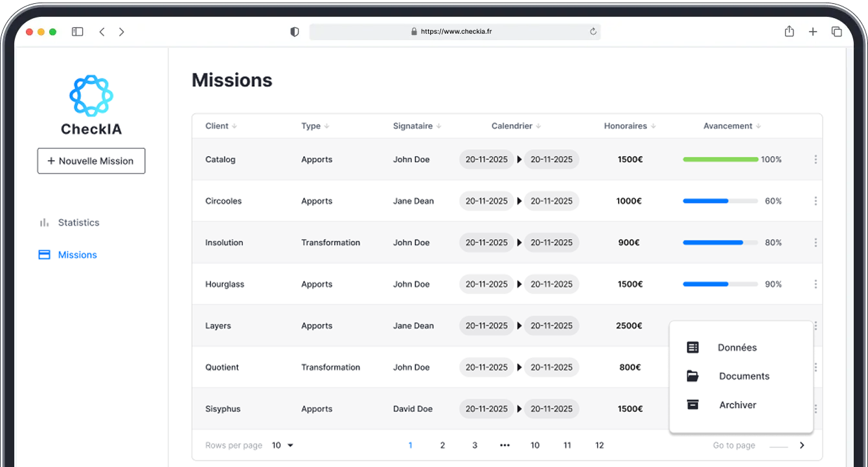Reload the page using the refresh icon
Image resolution: width=868 pixels, height=467 pixels.
593,32
